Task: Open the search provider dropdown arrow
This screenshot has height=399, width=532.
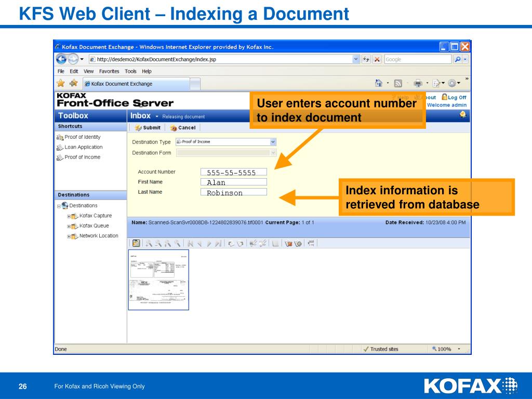Action: (465, 59)
